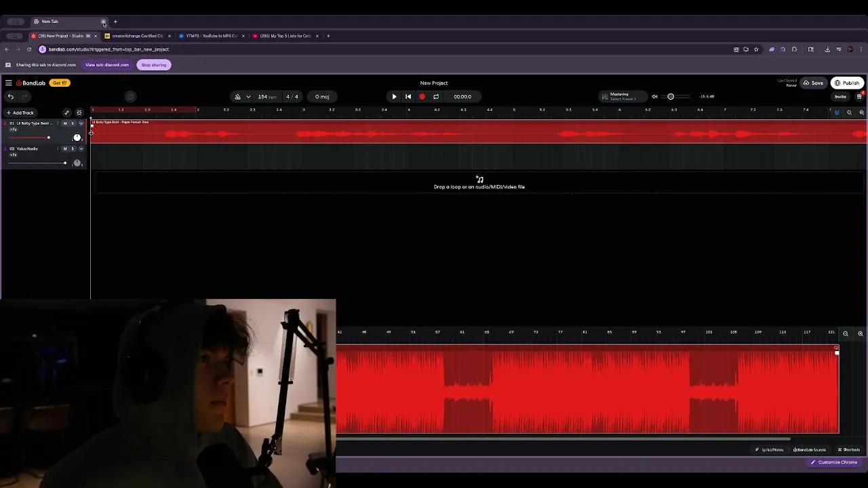Click the BandLab logo
868x488 pixels.
(x=31, y=83)
